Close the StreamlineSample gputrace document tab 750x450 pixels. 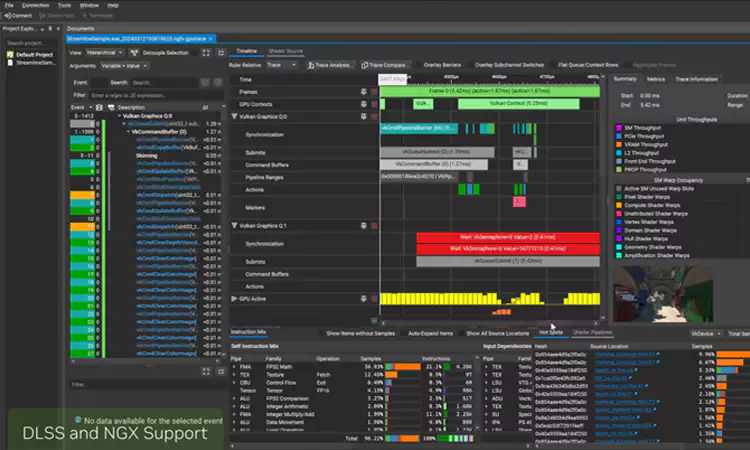[x=210, y=39]
